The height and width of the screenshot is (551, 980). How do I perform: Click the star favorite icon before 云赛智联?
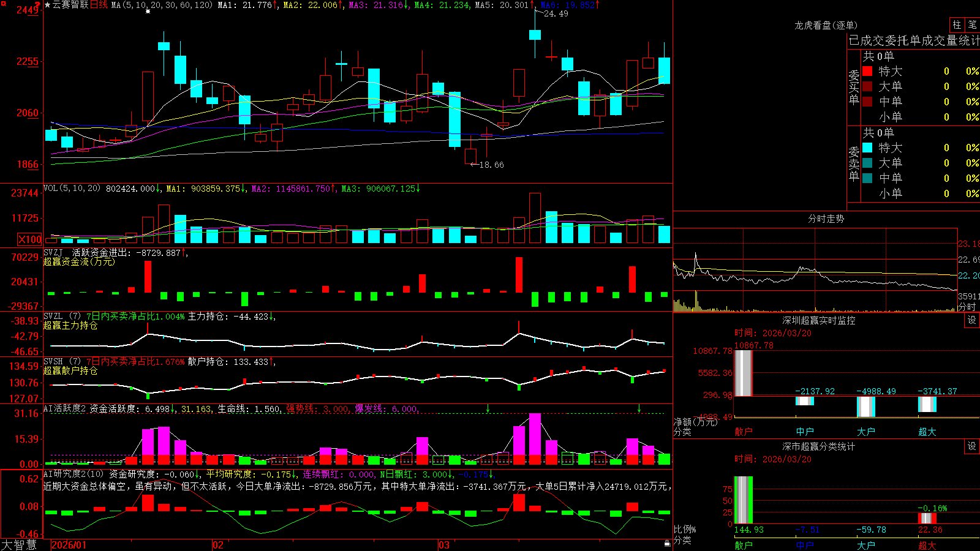tap(48, 5)
